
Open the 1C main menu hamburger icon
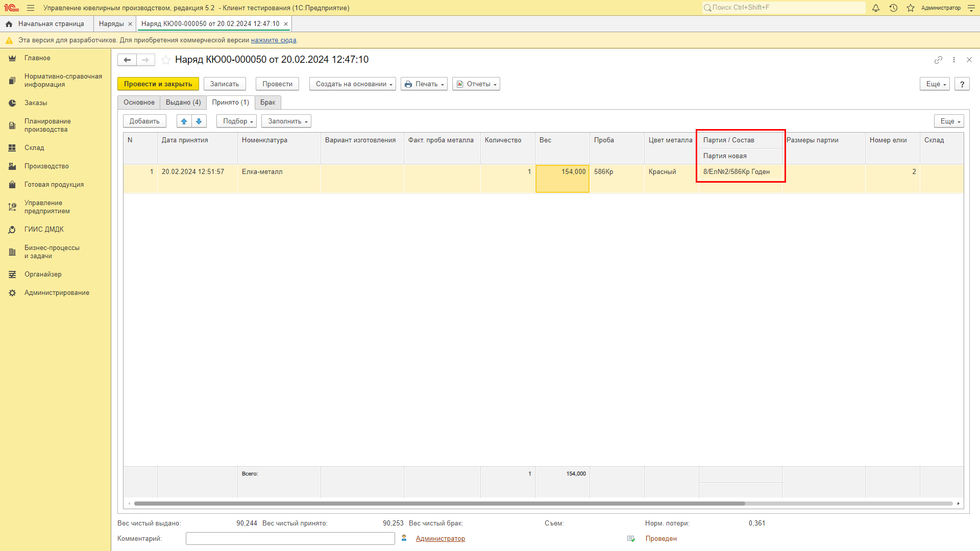(x=31, y=8)
